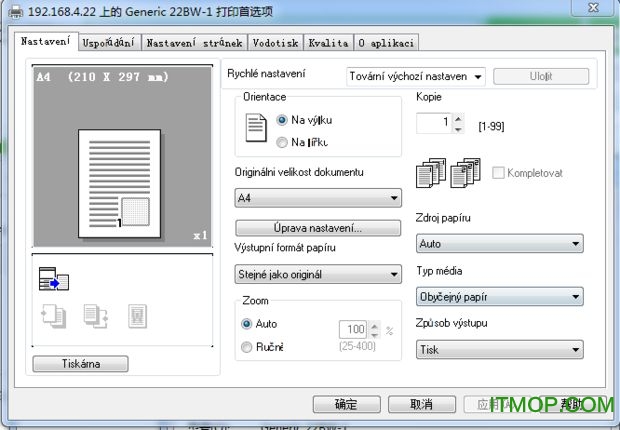620x430 pixels.
Task: Increase the Kopie count with up arrow
Action: point(458,118)
